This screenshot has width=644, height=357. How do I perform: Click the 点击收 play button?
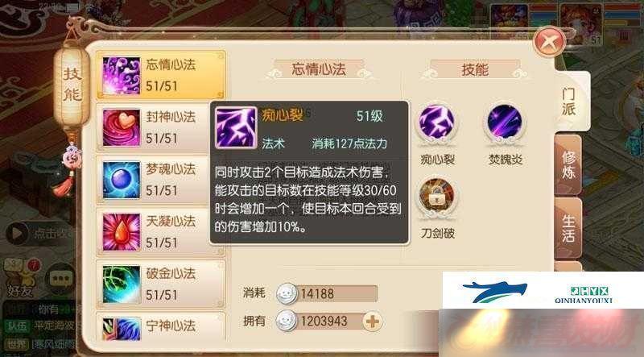[17, 233]
